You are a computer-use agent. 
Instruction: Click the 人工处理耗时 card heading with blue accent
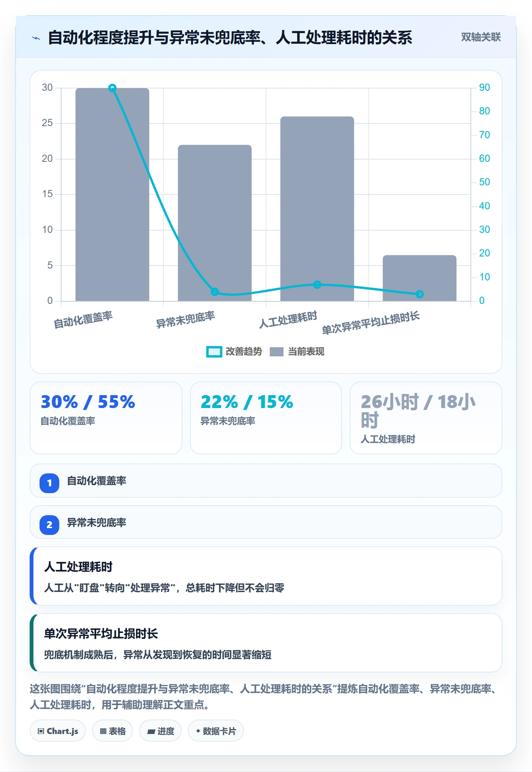(x=78, y=567)
